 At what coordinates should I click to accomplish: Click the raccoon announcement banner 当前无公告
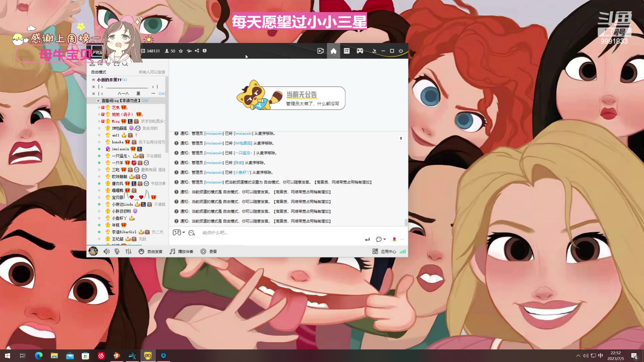[x=291, y=96]
